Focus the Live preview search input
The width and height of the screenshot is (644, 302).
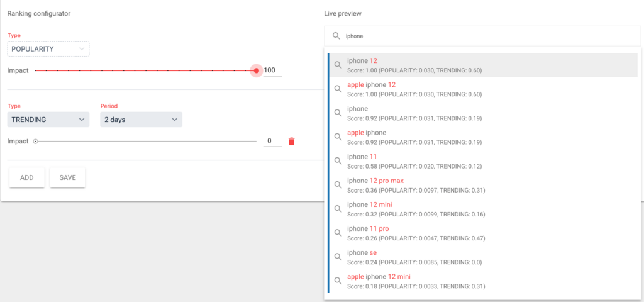point(482,36)
